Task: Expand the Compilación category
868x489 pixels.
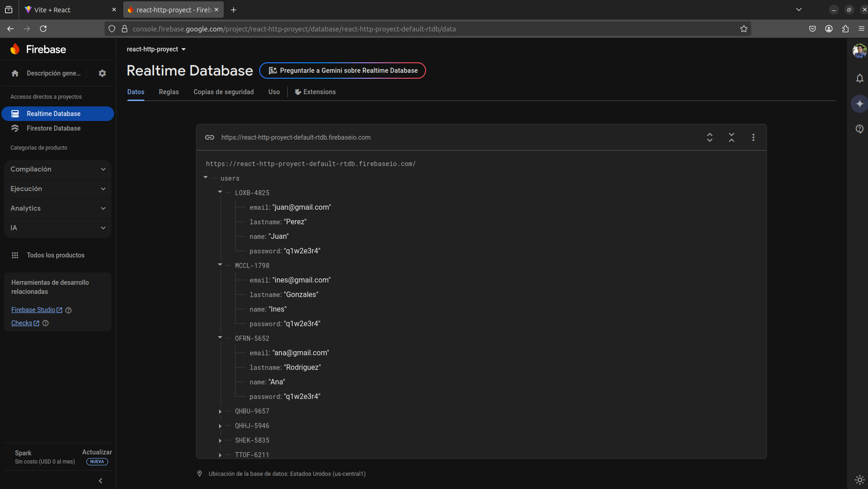Action: [58, 169]
